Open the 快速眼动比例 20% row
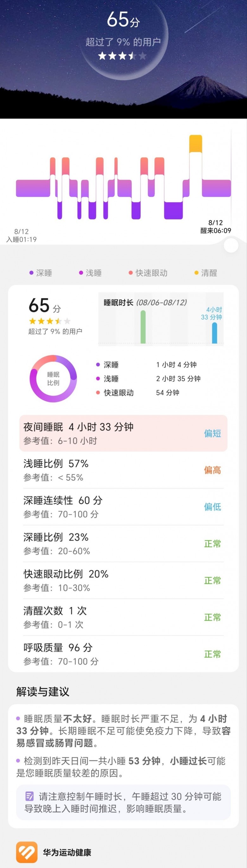The width and height of the screenshot is (247, 868). pyautogui.click(x=123, y=580)
